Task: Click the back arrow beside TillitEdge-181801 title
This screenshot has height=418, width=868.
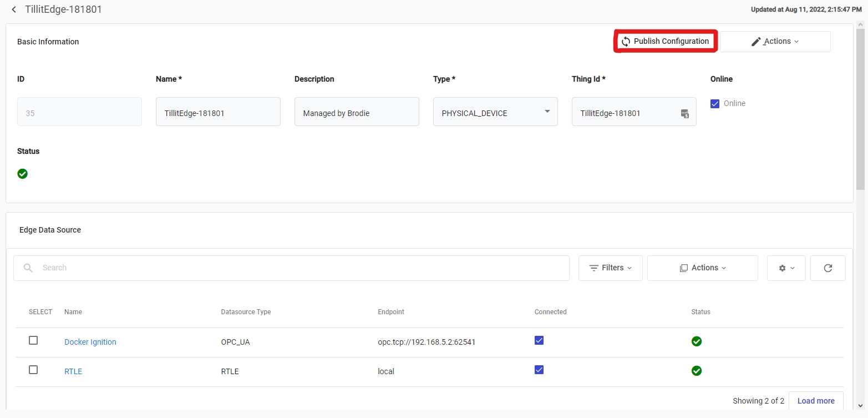Action: [14, 9]
